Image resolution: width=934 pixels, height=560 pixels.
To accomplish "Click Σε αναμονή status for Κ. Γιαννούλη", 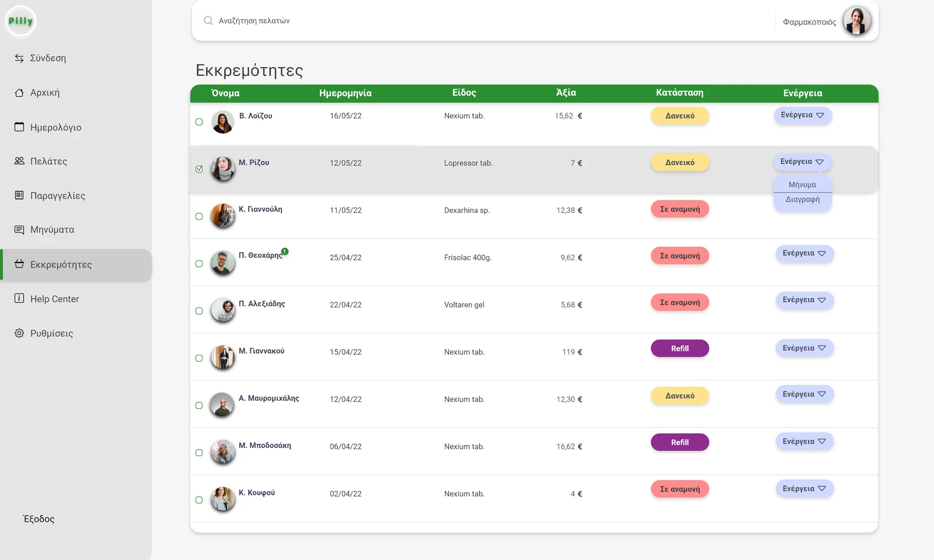I will click(x=680, y=209).
